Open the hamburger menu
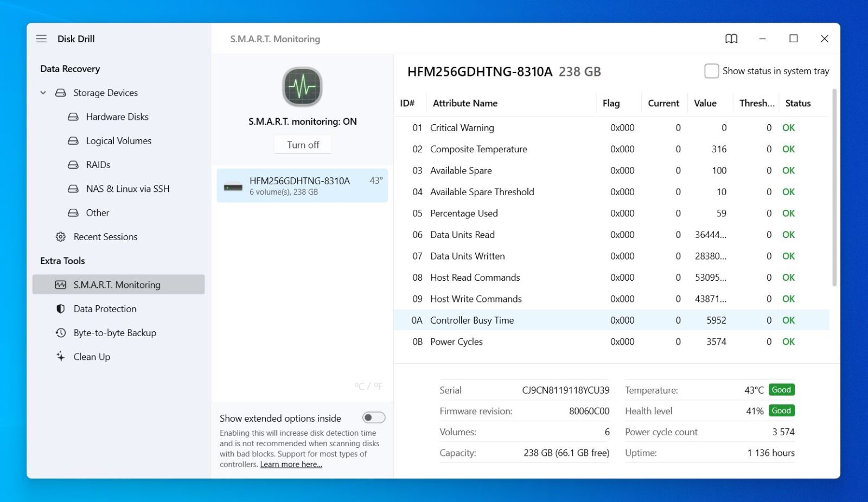This screenshot has width=868, height=502. (x=41, y=38)
